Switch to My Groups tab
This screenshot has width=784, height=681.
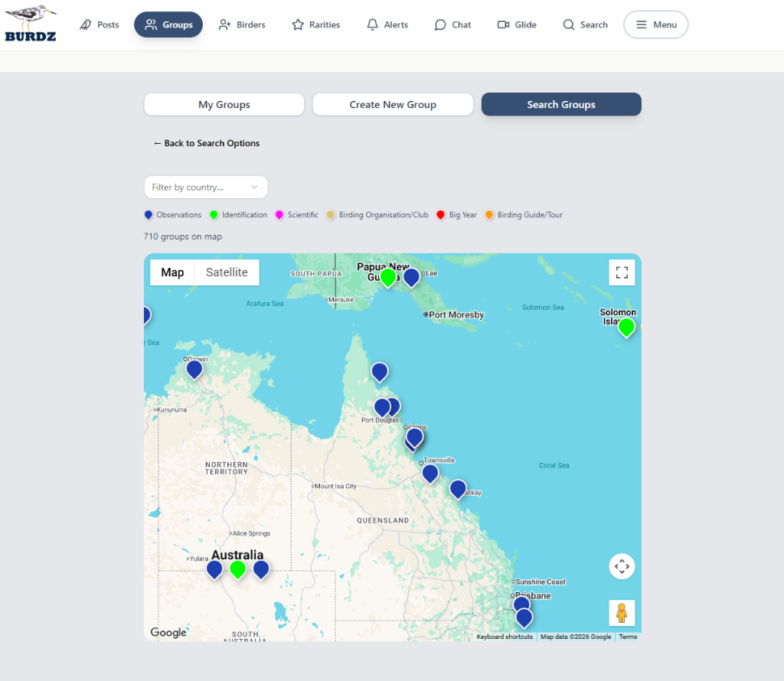(224, 104)
